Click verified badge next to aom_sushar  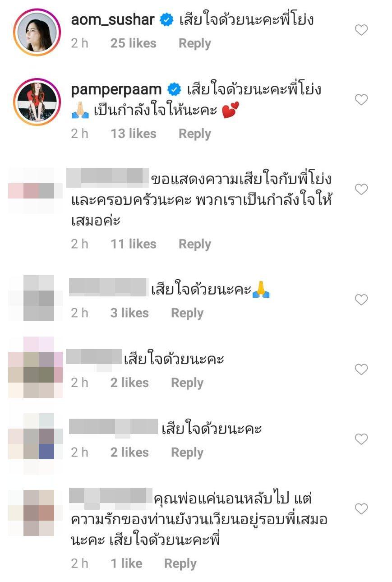click(x=167, y=20)
